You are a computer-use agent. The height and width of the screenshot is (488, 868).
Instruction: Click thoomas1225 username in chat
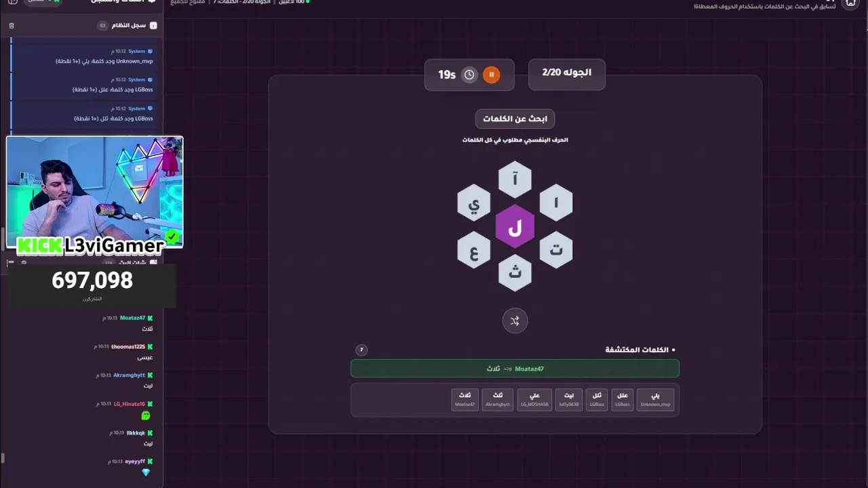(128, 346)
